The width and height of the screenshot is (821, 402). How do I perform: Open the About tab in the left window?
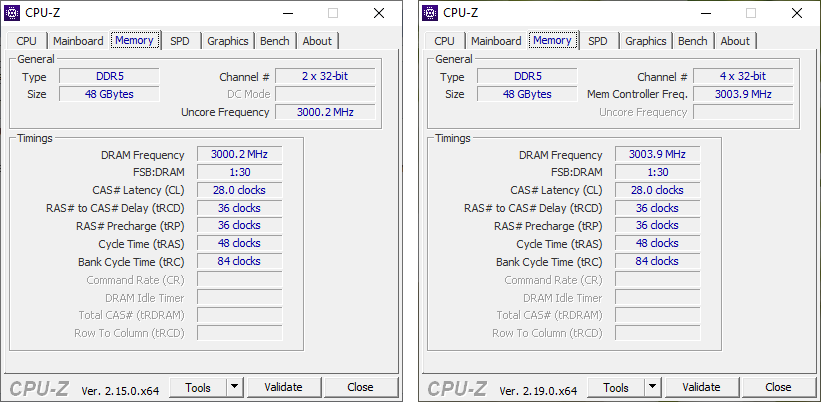click(x=317, y=41)
